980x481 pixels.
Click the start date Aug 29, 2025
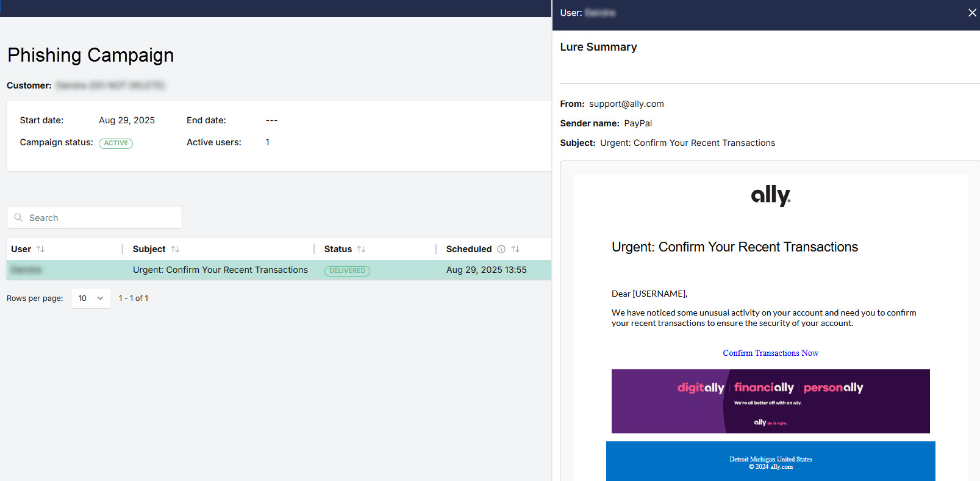(x=127, y=120)
